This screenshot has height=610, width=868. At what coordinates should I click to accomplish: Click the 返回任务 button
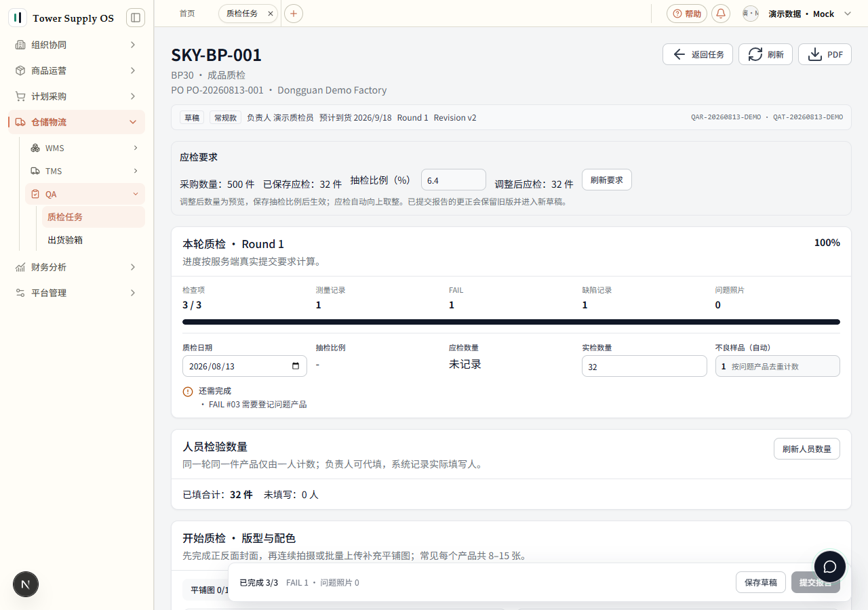(x=698, y=54)
